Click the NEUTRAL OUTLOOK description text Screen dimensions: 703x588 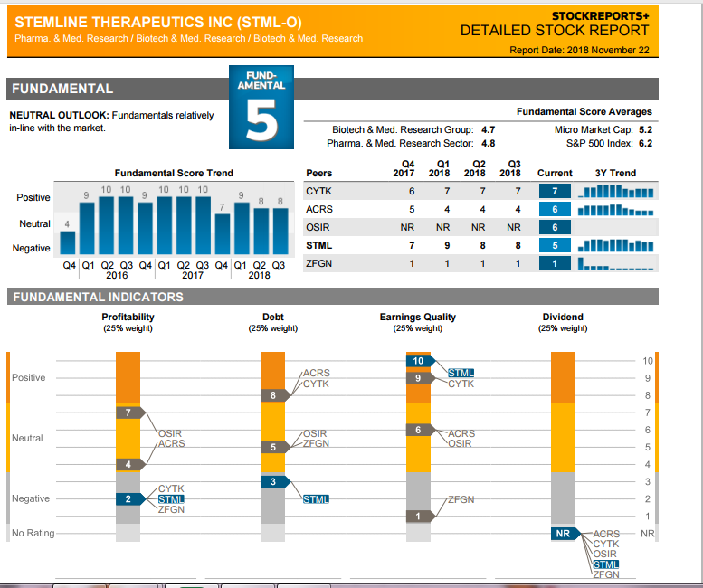click(111, 121)
